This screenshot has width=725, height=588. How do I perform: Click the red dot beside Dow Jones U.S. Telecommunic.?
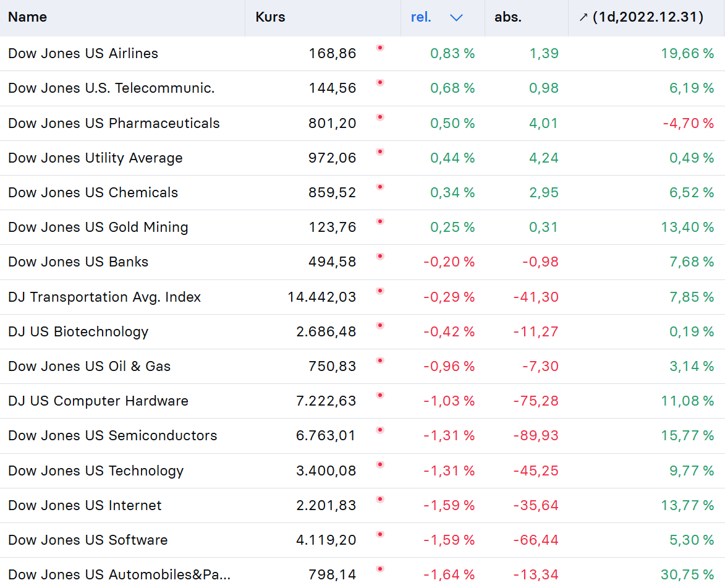click(380, 82)
